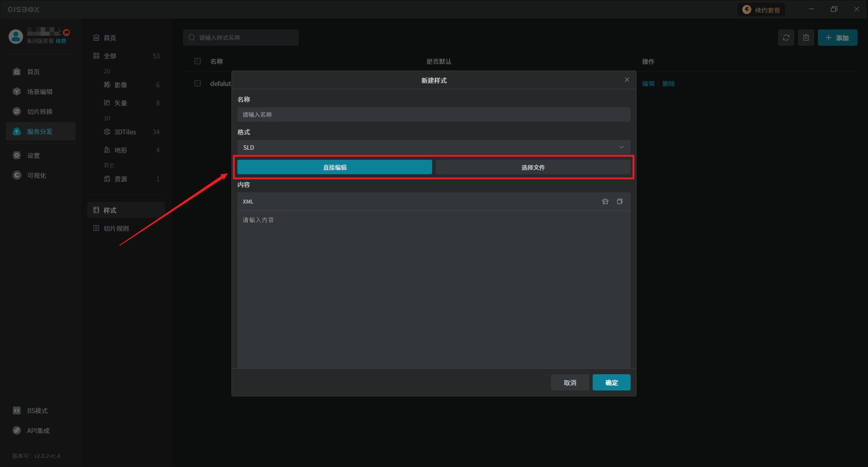868x467 pixels.
Task: Close the 新建样式 dialog with X
Action: [627, 80]
